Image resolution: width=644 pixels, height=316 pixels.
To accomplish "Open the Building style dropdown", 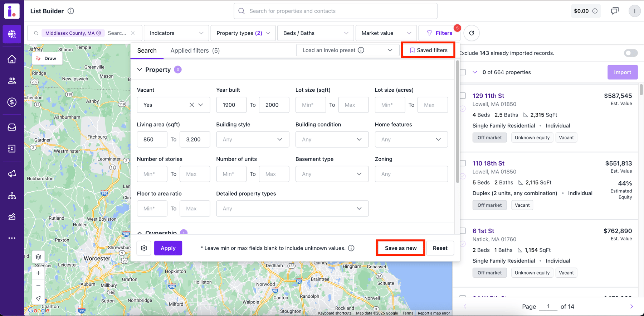I will pos(253,139).
